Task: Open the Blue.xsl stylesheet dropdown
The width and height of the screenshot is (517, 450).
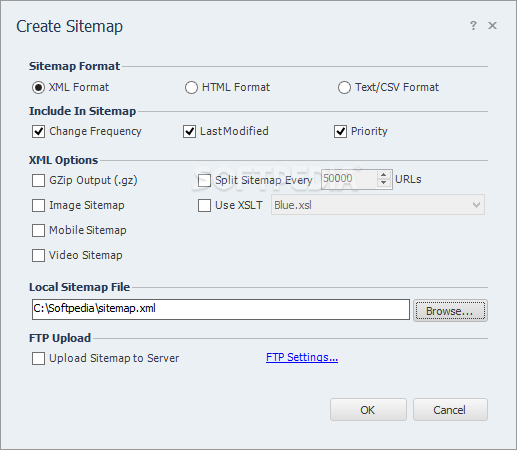Action: pyautogui.click(x=378, y=205)
